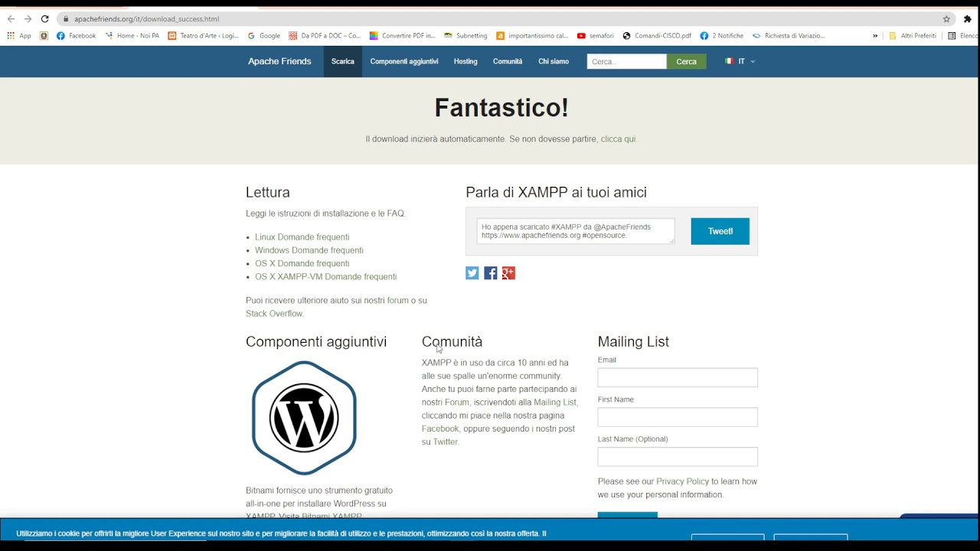Click the Mailing List section heading

[x=633, y=341]
